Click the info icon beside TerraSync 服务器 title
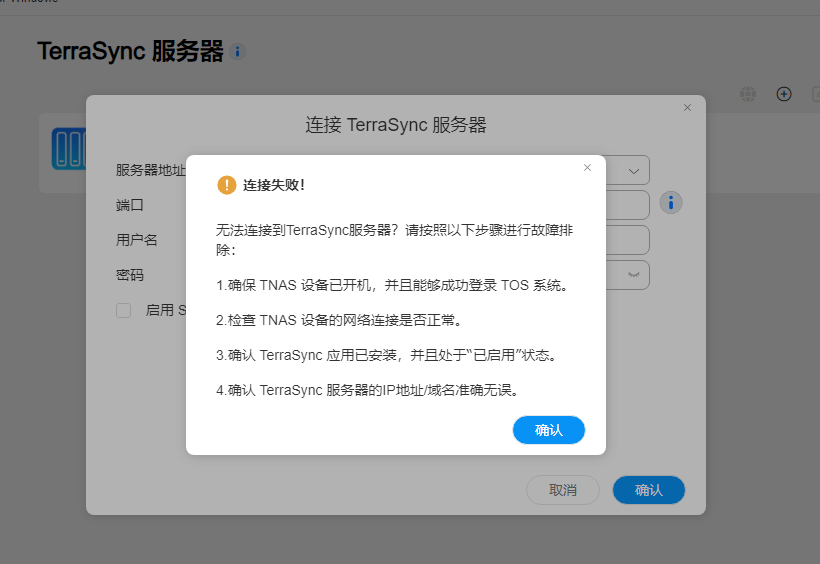The height and width of the screenshot is (564, 820). (x=237, y=52)
